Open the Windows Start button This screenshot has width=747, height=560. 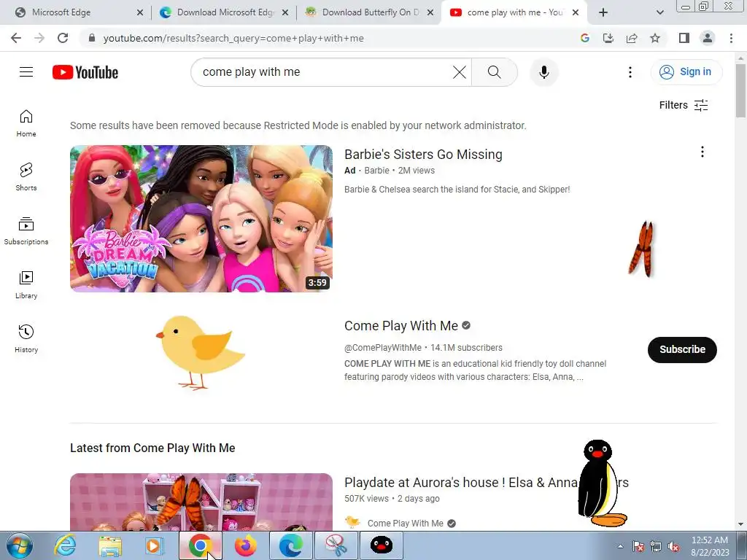point(18,545)
